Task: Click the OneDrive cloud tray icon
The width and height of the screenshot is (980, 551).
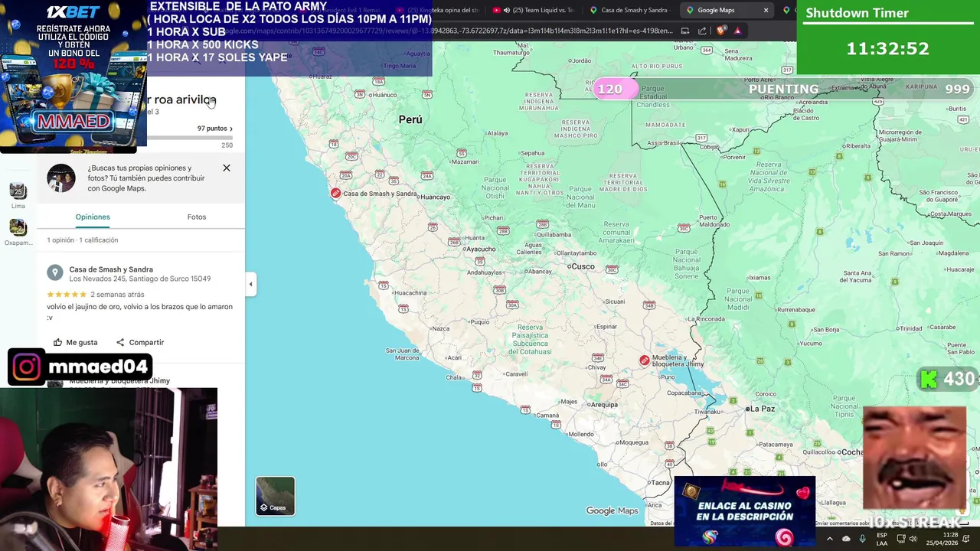Action: (x=846, y=539)
